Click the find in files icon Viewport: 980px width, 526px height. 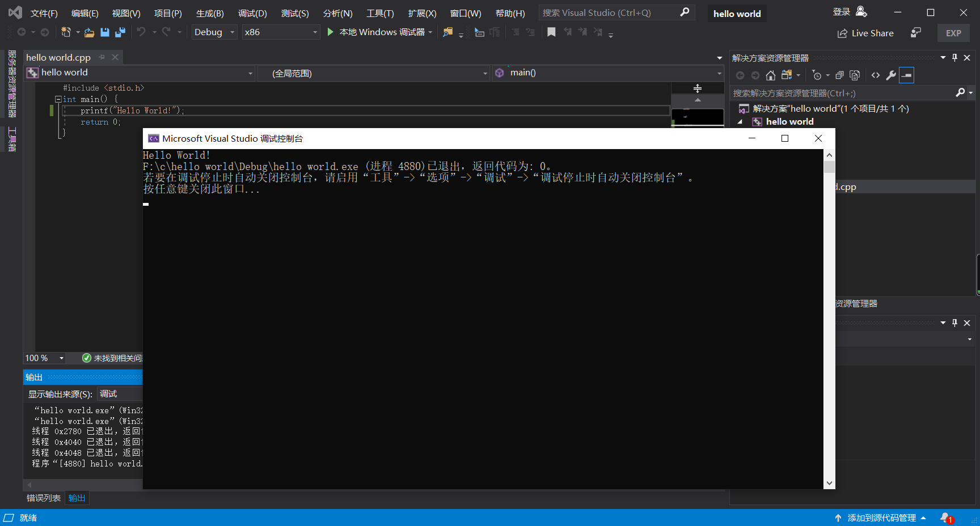pos(448,32)
